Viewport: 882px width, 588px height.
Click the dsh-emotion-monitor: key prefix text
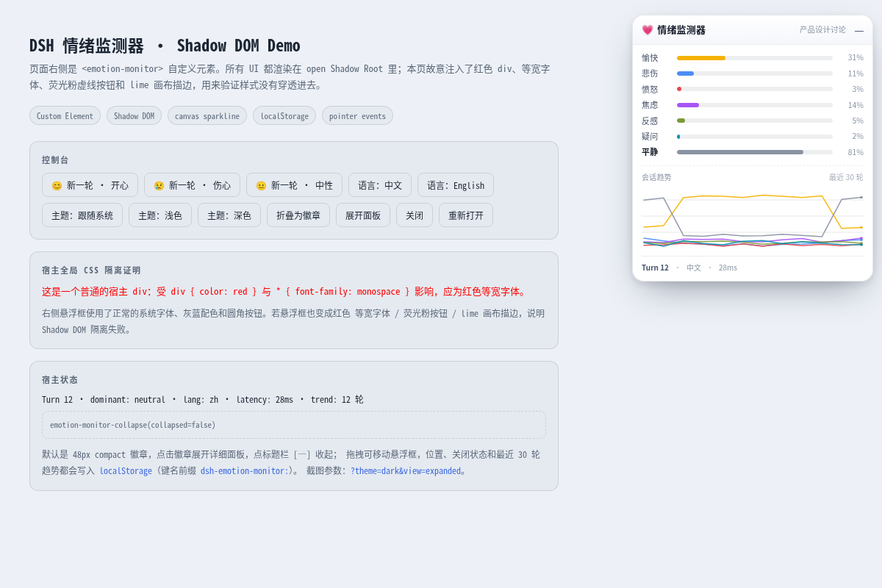point(245,471)
